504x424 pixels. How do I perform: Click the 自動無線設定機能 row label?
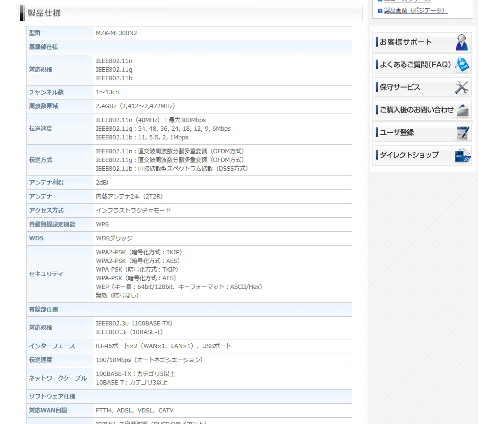point(52,224)
